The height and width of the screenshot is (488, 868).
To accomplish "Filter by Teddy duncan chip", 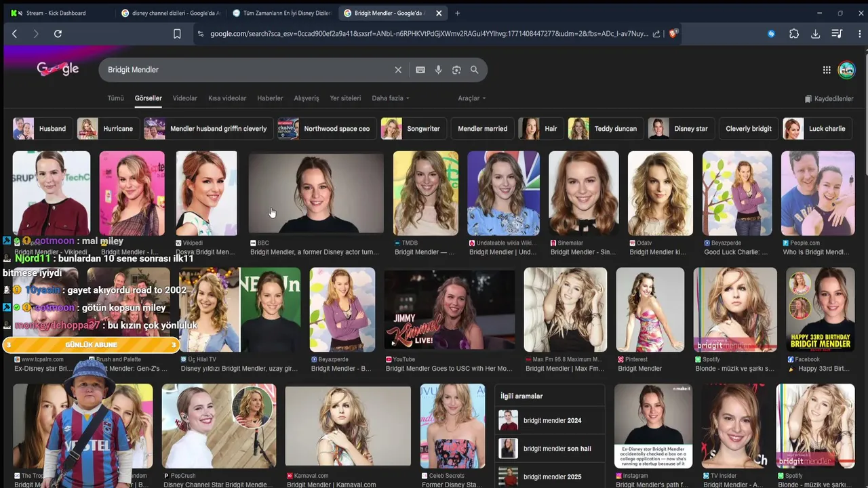I will tap(606, 129).
